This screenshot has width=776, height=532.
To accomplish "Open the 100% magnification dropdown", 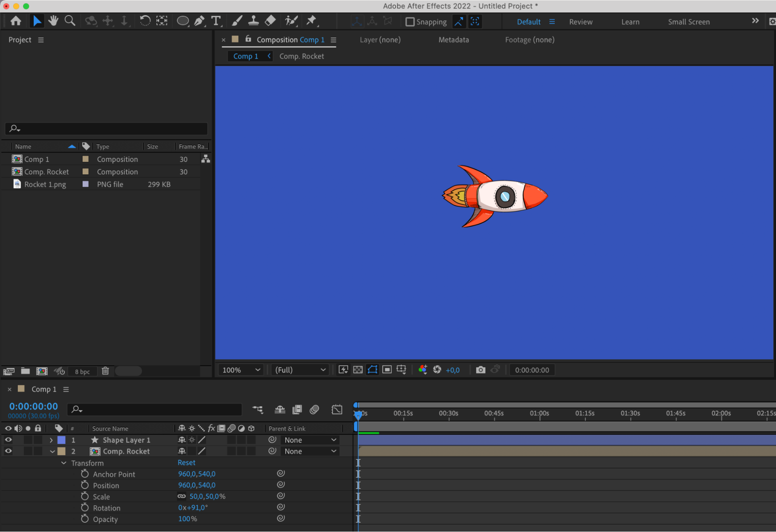I will click(x=241, y=370).
